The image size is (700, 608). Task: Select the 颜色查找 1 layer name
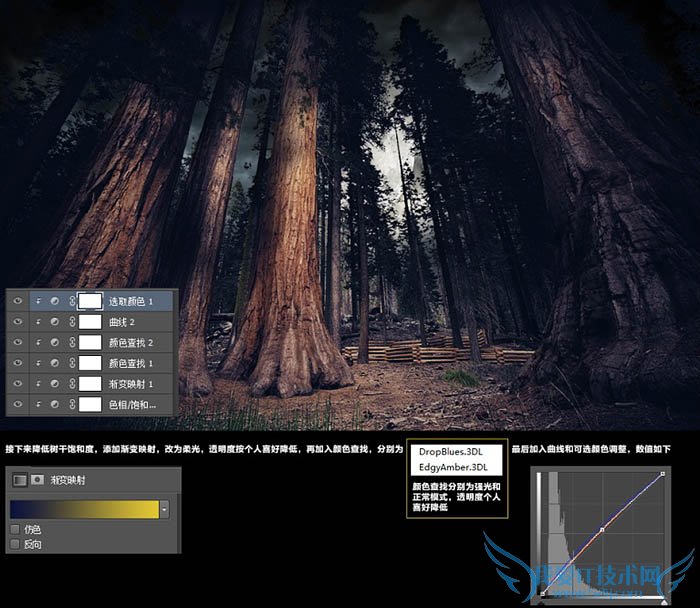point(131,363)
